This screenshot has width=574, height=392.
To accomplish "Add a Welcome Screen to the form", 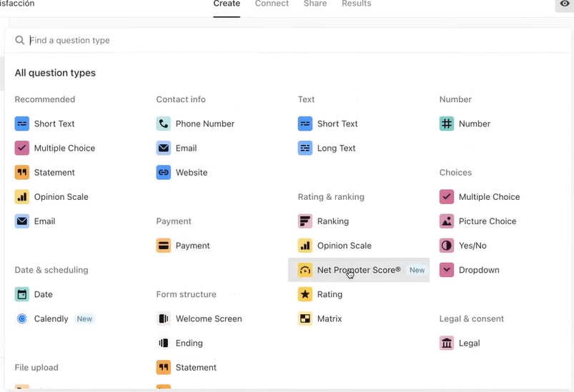I will tap(217, 318).
